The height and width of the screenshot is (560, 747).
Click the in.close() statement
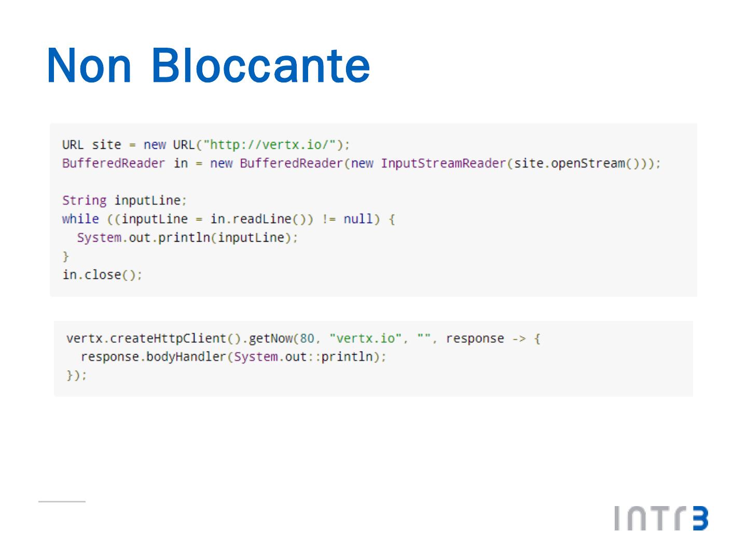pos(102,275)
